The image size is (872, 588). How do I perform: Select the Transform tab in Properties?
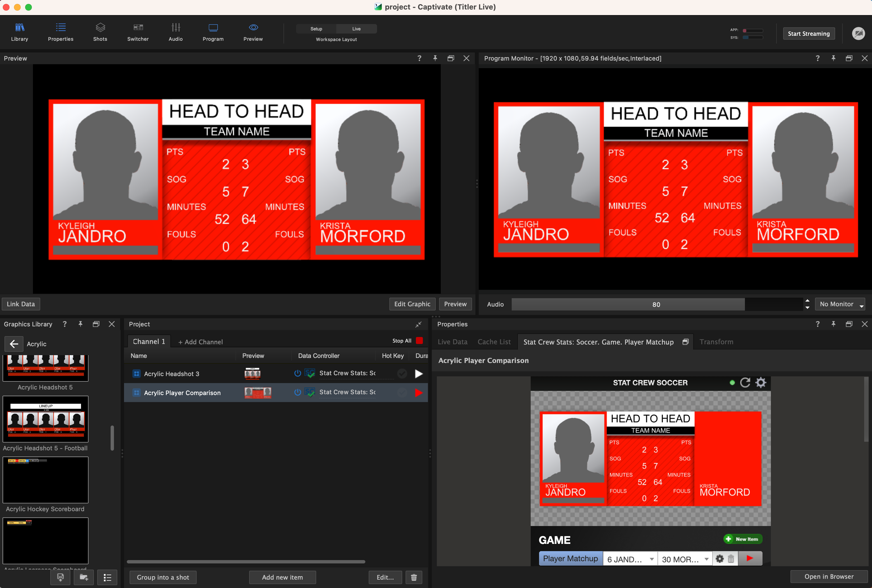pos(716,342)
